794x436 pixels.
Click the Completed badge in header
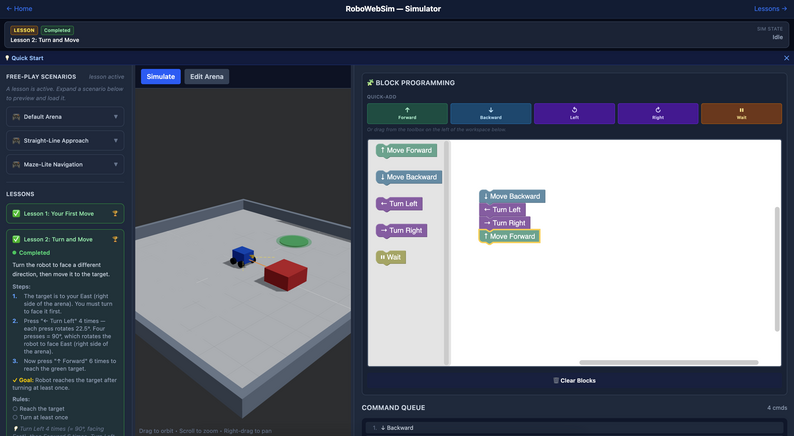tap(57, 30)
